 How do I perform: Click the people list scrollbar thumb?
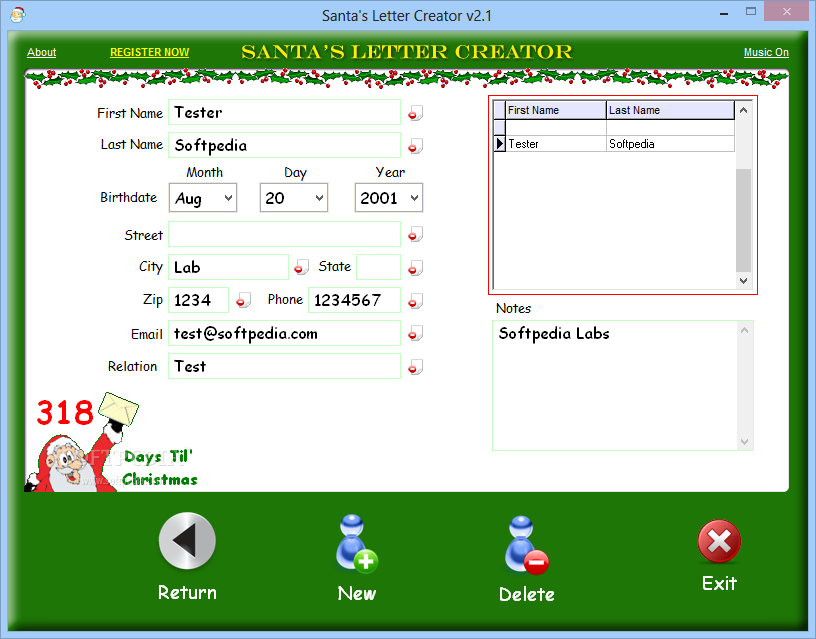point(744,220)
